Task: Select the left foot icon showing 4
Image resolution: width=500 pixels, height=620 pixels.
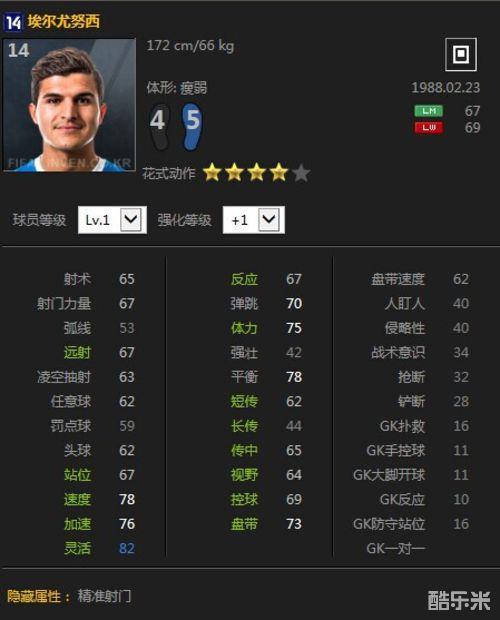Action: click(x=159, y=127)
